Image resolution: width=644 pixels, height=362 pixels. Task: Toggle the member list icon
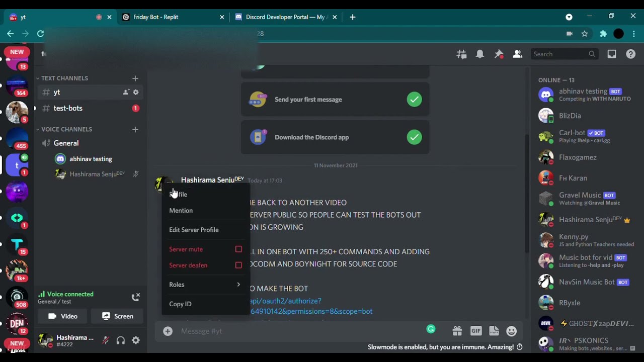pyautogui.click(x=517, y=54)
